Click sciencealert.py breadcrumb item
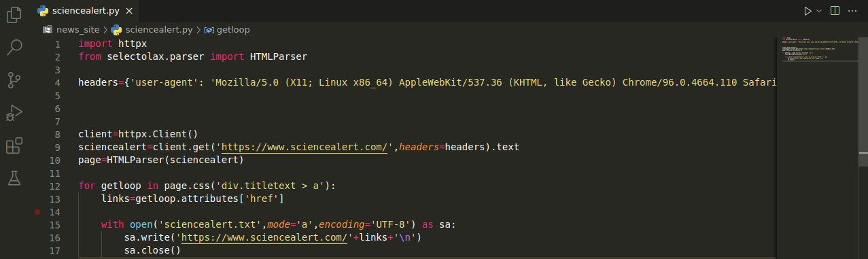Viewport: 868px width, 259px height. pos(152,30)
